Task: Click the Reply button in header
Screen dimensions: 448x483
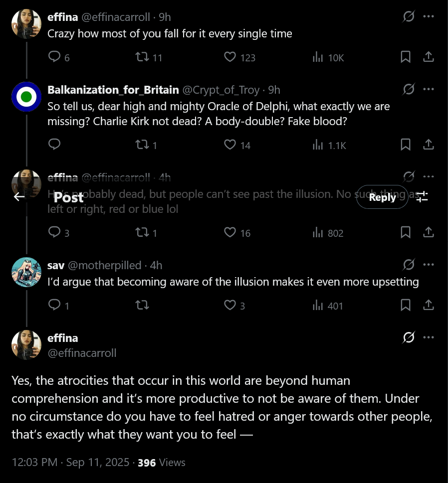Action: [382, 197]
